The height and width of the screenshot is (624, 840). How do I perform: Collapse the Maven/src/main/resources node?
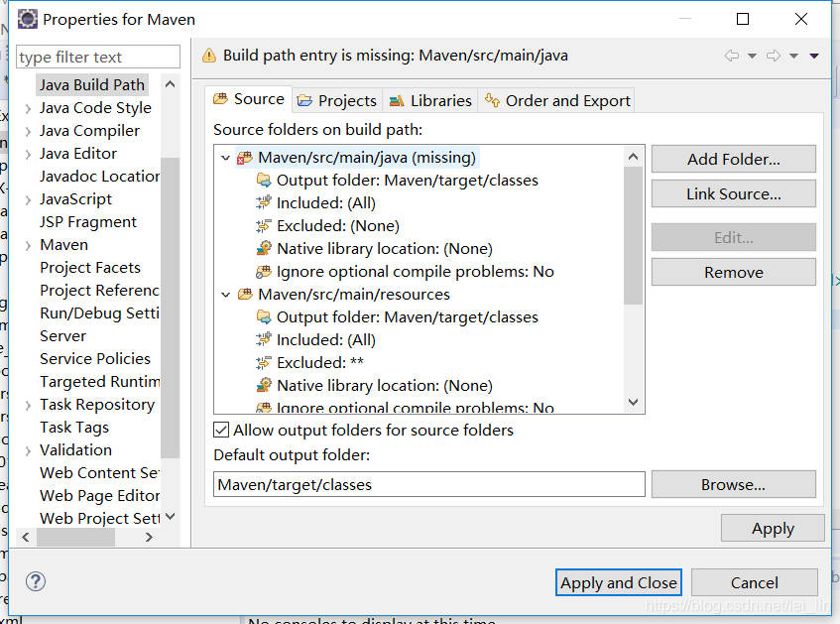coord(225,295)
